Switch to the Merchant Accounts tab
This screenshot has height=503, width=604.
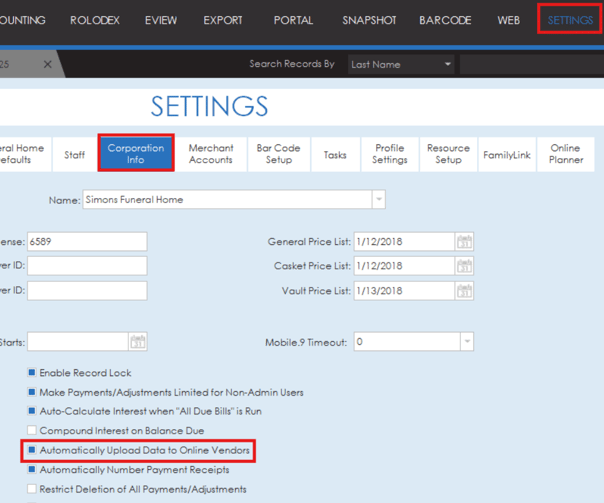point(211,154)
